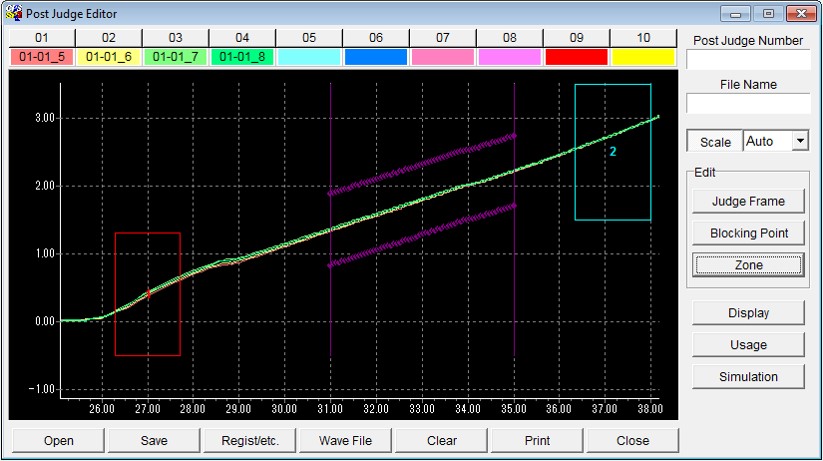Select the cyan zone 2 rectangle on the graph
Screen dimensions: 823x461
[613, 152]
